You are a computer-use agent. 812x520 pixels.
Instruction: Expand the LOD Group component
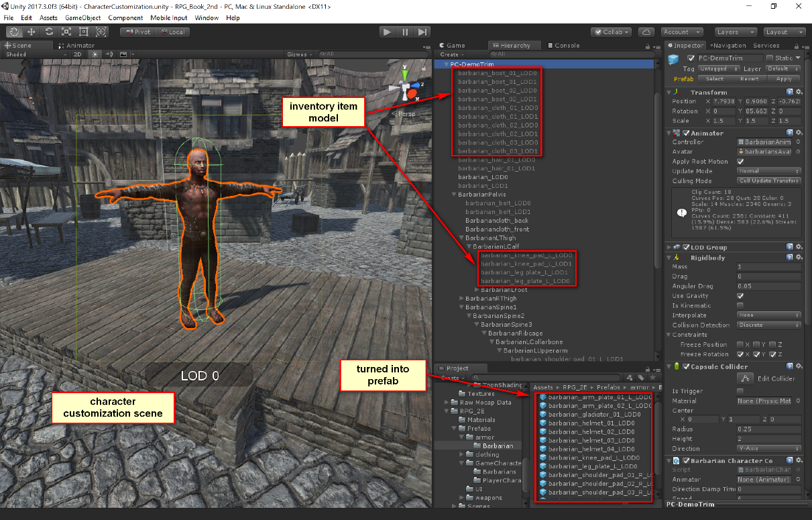coord(669,247)
